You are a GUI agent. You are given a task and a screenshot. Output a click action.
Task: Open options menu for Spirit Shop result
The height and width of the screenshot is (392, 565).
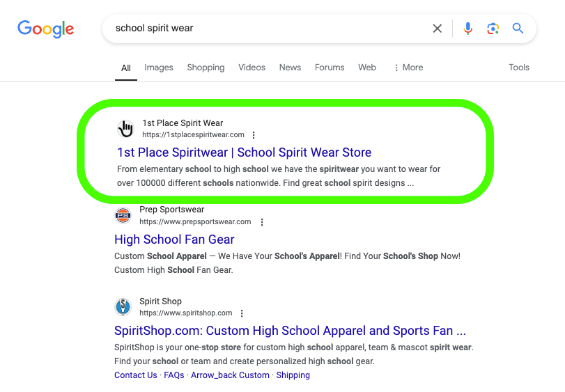point(242,313)
